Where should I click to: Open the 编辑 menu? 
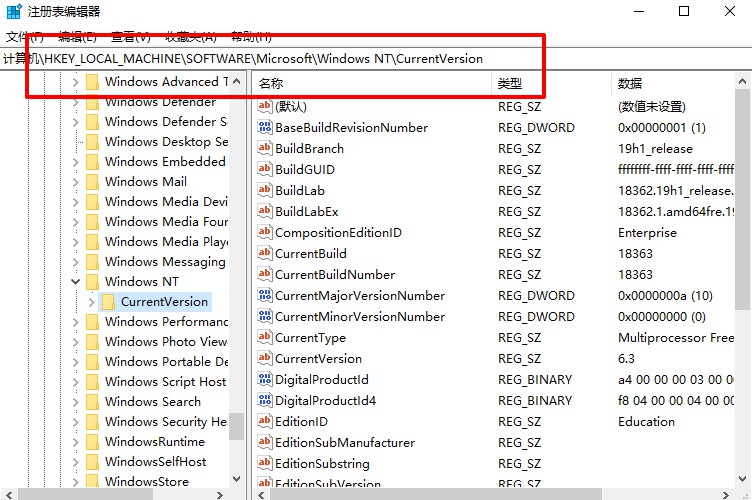[x=77, y=36]
